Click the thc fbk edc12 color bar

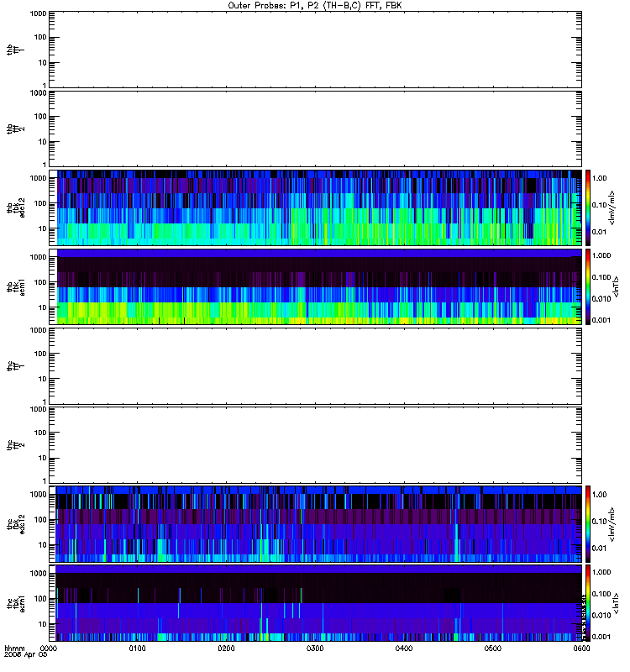(588, 523)
